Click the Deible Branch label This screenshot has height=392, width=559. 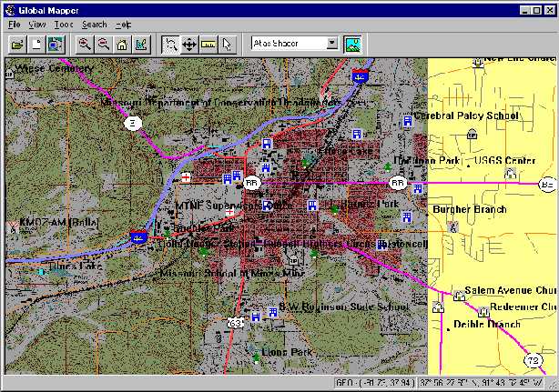point(487,324)
